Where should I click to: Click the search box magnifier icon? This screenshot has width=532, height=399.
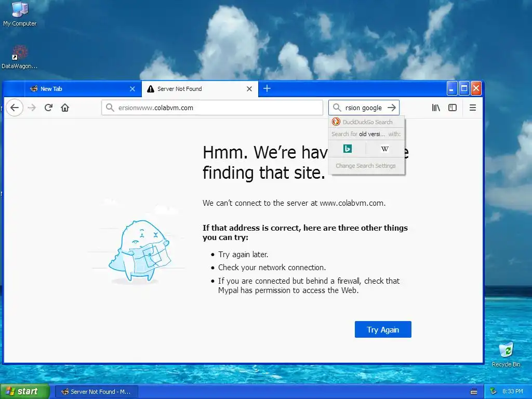337,108
